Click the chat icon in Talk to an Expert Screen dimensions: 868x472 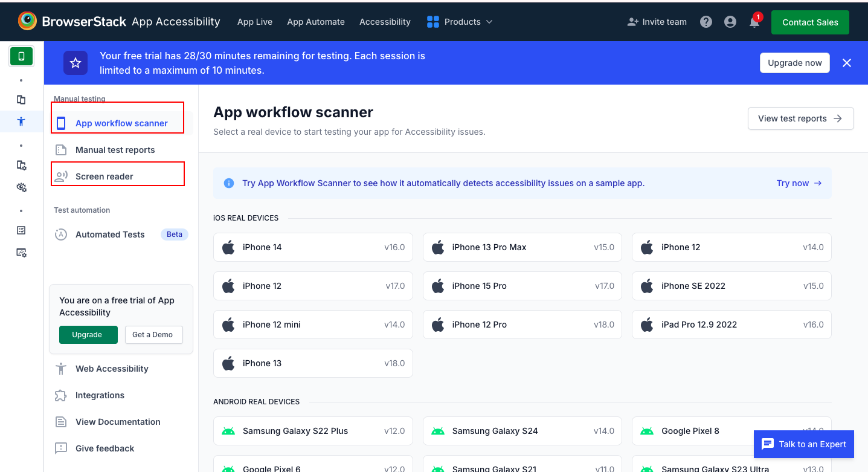click(x=768, y=444)
